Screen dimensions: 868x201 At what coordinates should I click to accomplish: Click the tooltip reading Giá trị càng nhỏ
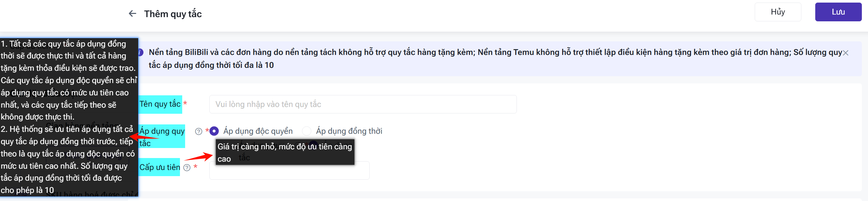coord(285,152)
